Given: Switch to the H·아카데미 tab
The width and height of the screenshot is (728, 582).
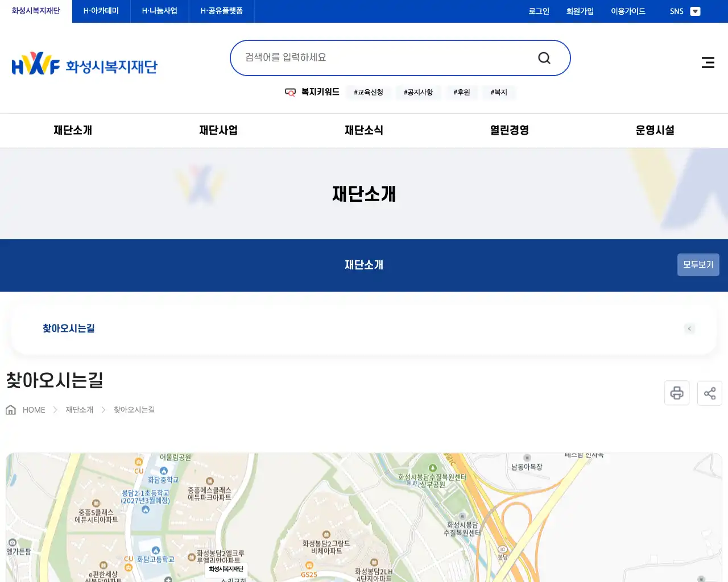Looking at the screenshot, I should click(x=100, y=11).
